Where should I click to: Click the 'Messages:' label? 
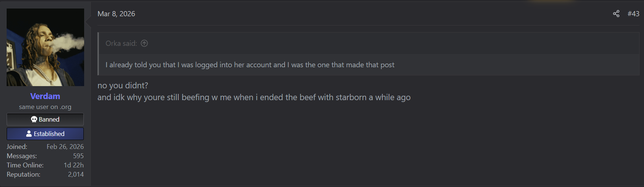pyautogui.click(x=22, y=156)
